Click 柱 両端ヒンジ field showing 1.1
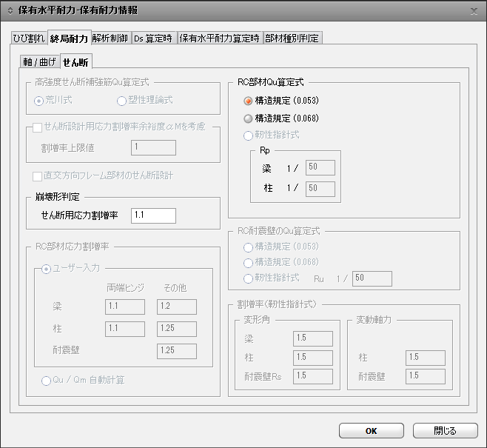 (125, 329)
